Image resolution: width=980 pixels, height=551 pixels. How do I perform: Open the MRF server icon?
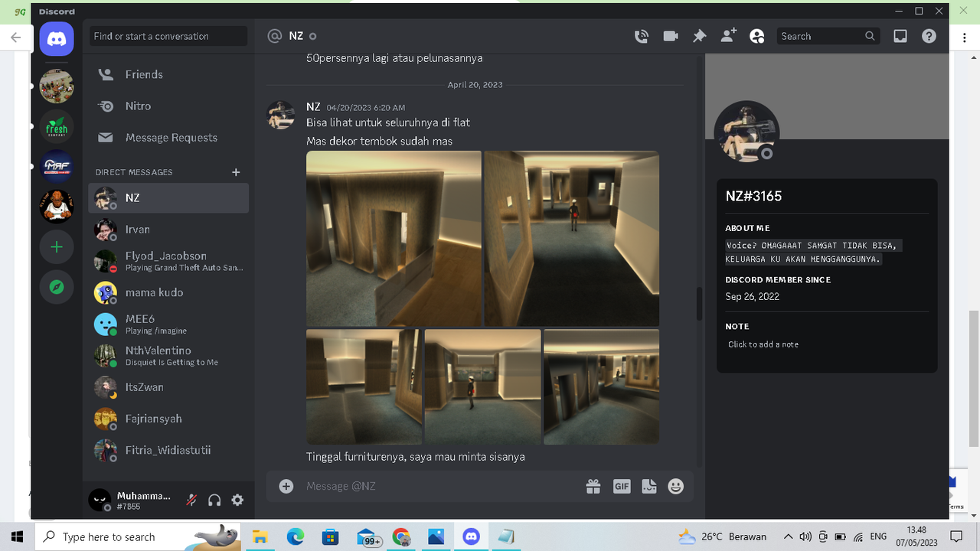coord(57,166)
